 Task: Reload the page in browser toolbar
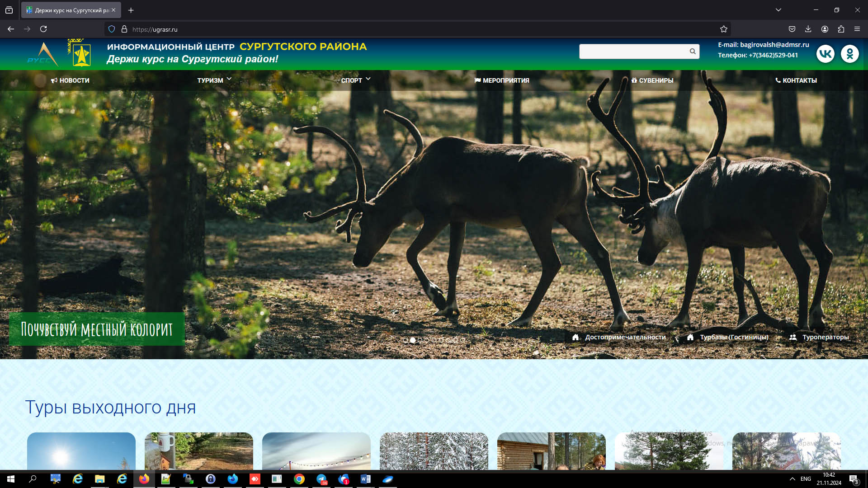tap(43, 29)
